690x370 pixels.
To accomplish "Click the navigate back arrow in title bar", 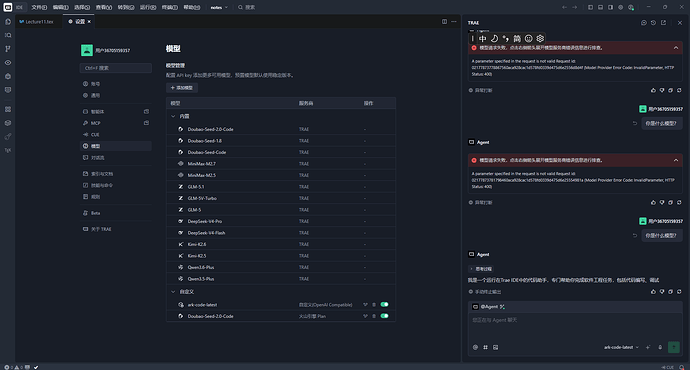I will tap(565, 7).
